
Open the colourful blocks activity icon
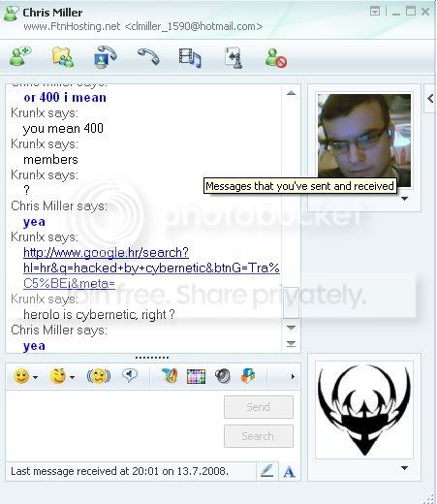pyautogui.click(x=248, y=376)
